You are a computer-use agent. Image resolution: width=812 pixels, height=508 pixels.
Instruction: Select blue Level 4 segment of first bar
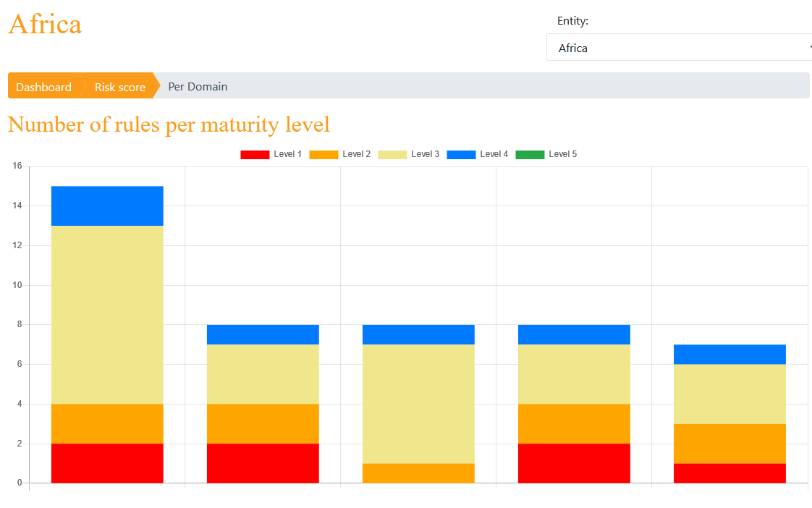click(107, 206)
